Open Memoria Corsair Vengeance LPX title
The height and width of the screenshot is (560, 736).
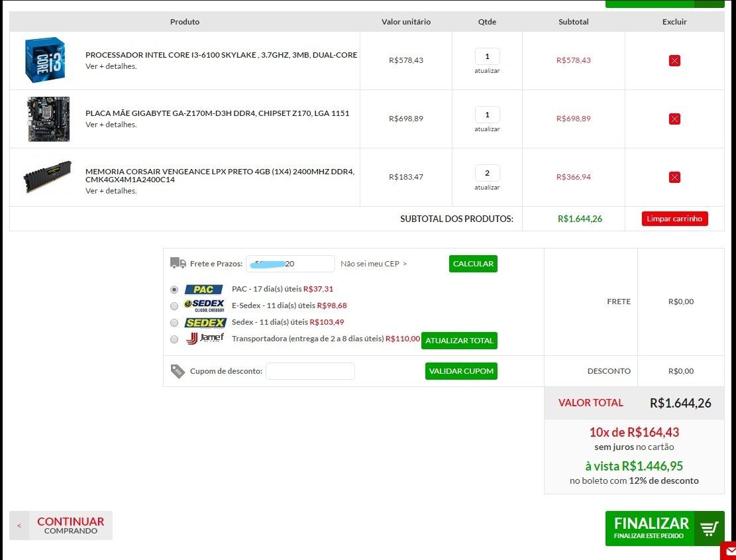(220, 176)
